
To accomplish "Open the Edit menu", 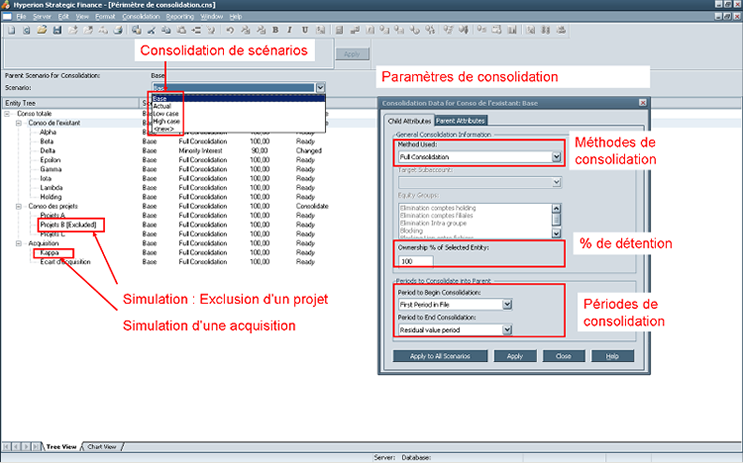I will 63,17.
